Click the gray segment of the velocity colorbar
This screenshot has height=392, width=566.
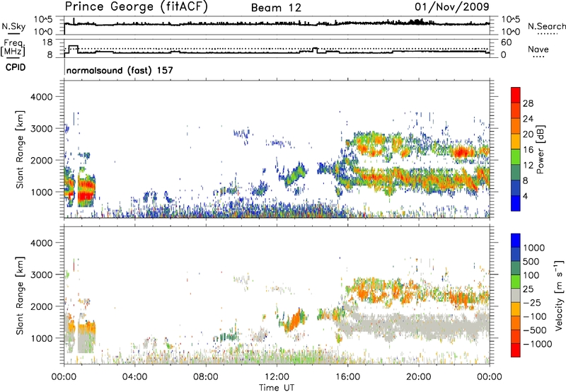point(516,295)
